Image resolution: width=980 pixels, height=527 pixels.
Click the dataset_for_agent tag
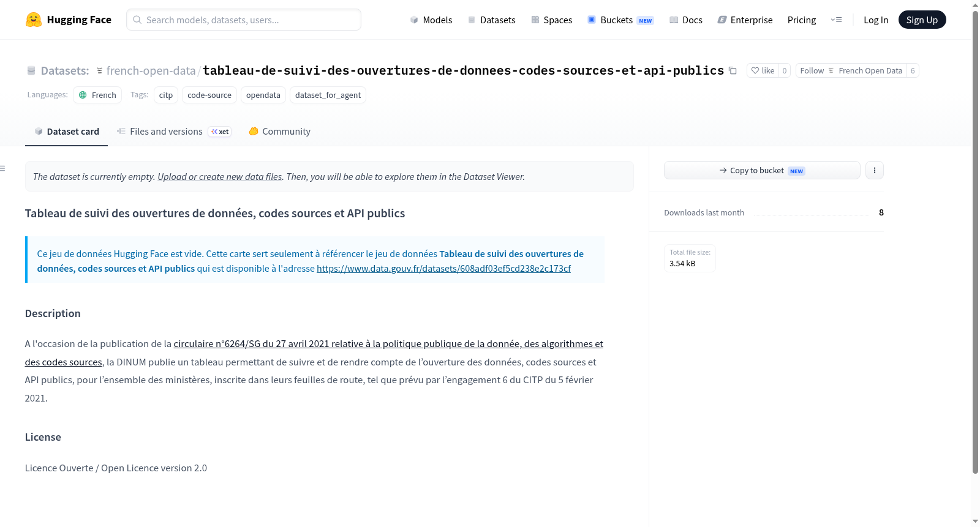coord(328,95)
